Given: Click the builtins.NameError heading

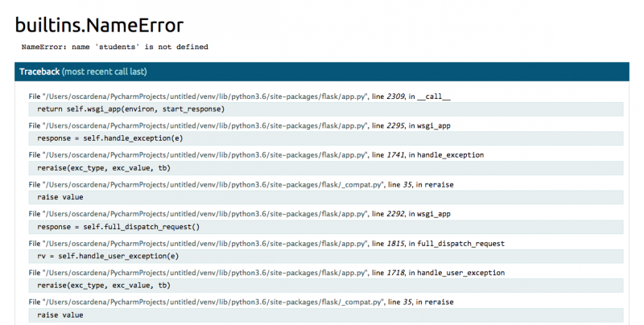Looking at the screenshot, I should [x=99, y=25].
